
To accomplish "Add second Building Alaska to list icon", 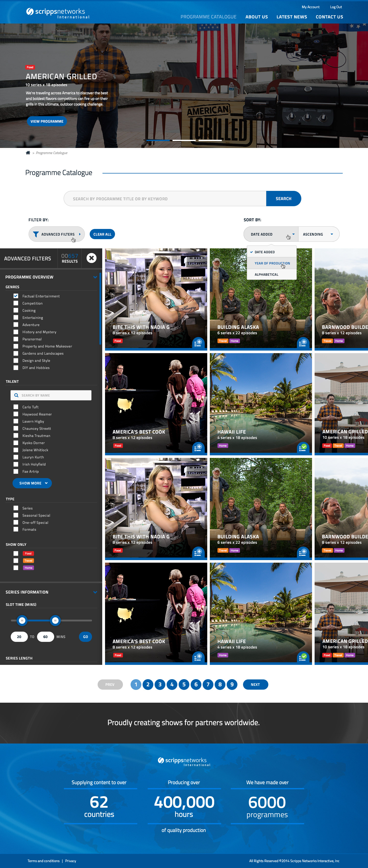I will point(303,552).
